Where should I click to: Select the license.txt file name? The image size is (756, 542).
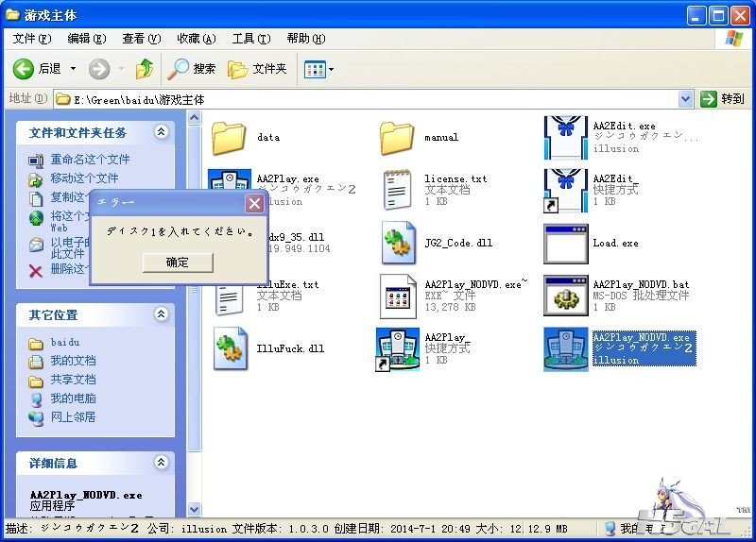pyautogui.click(x=455, y=178)
